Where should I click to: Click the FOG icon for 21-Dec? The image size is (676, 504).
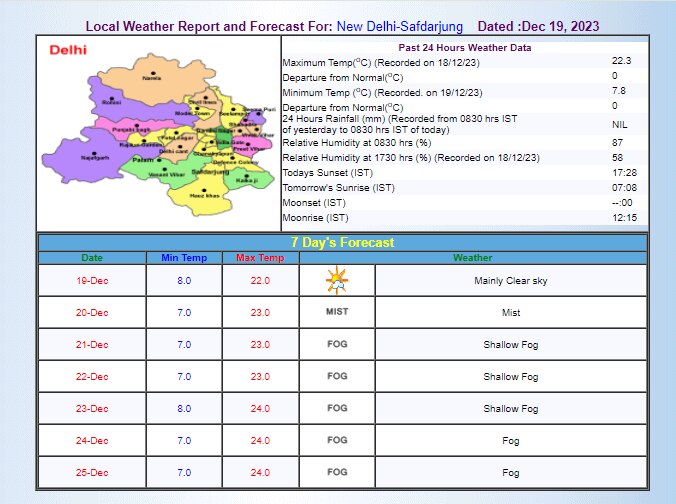(x=337, y=344)
